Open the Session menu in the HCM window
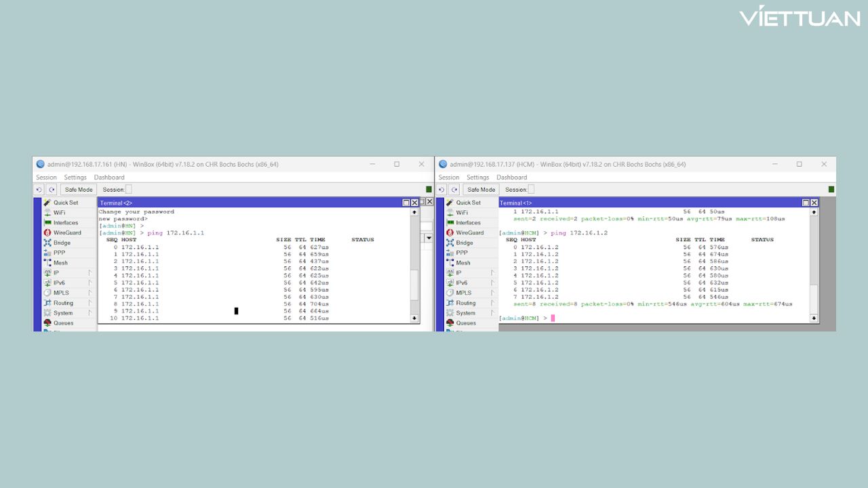The height and width of the screenshot is (488, 868). 448,178
